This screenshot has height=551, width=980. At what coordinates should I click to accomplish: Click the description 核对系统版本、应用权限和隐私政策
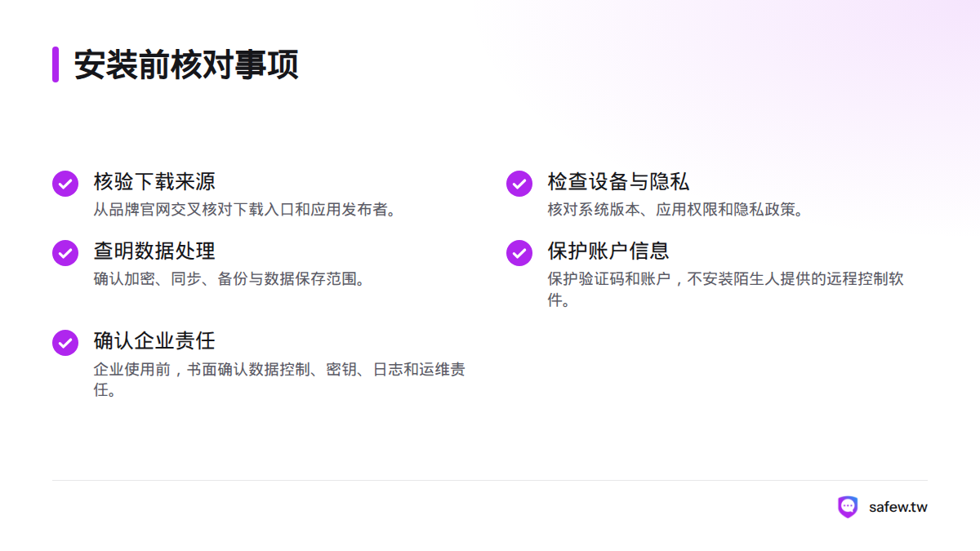676,210
